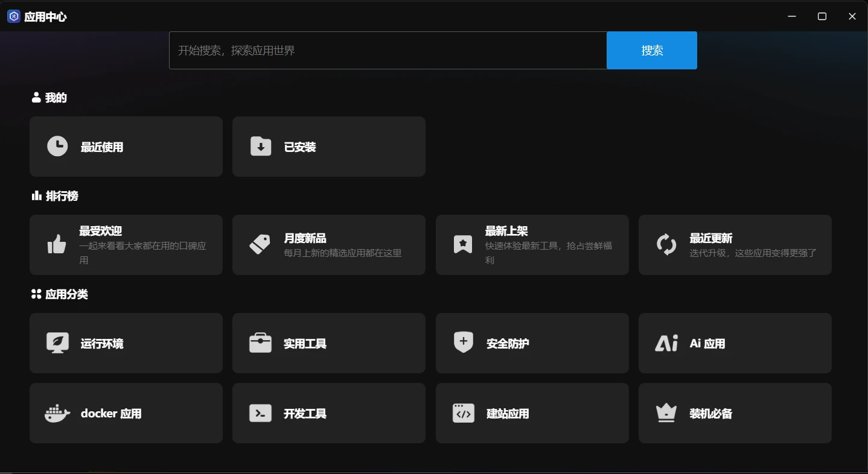Open the Ai 应用 category label
Image resolution: width=868 pixels, height=474 pixels.
pos(707,344)
